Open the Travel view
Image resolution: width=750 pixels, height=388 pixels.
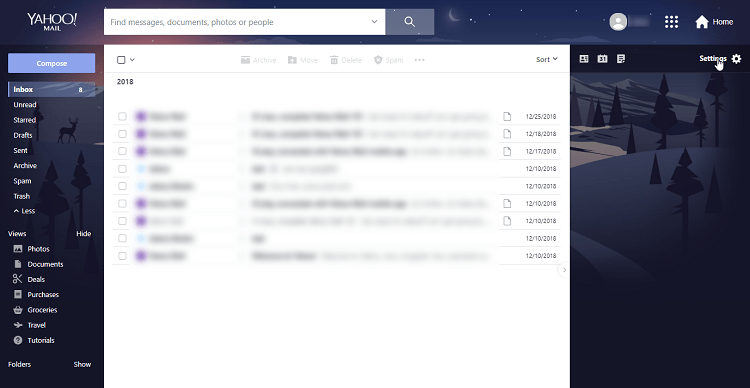(30, 325)
